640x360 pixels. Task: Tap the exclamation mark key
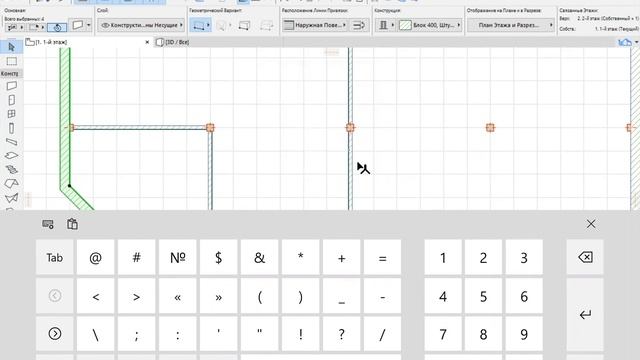click(x=300, y=334)
